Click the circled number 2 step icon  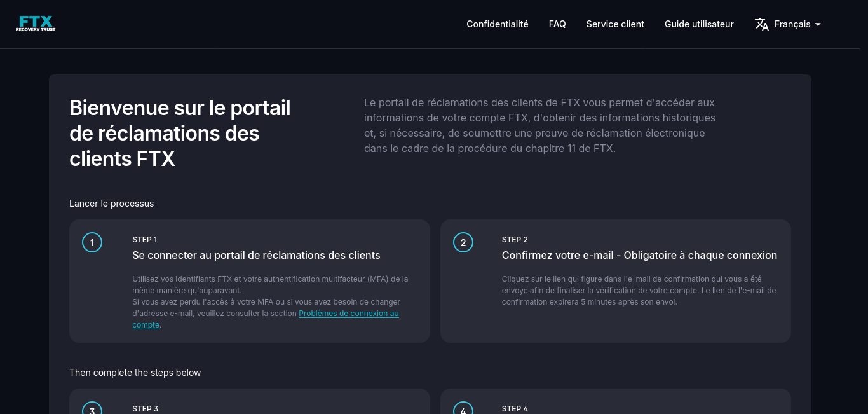pos(463,242)
